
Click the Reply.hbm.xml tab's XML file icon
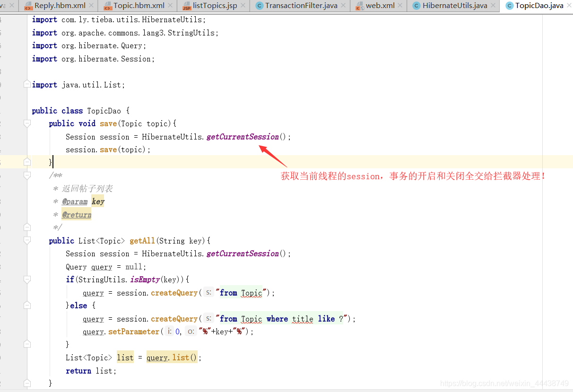click(x=28, y=6)
